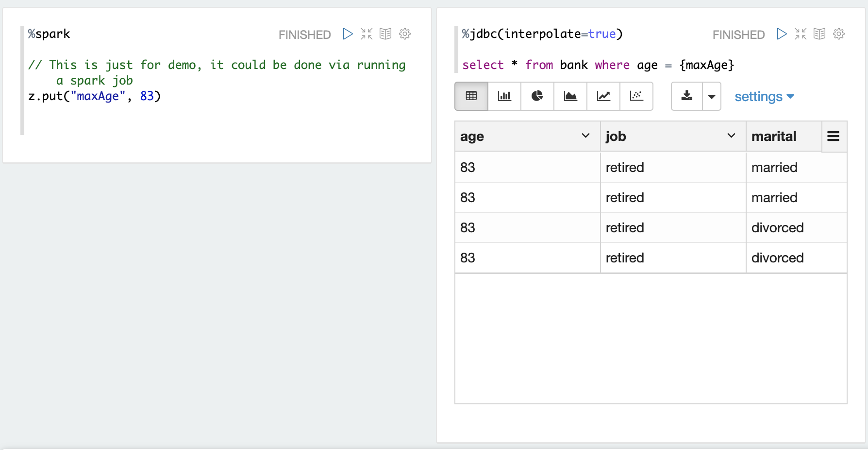This screenshot has height=450, width=868.
Task: Download query results as file
Action: pos(687,96)
